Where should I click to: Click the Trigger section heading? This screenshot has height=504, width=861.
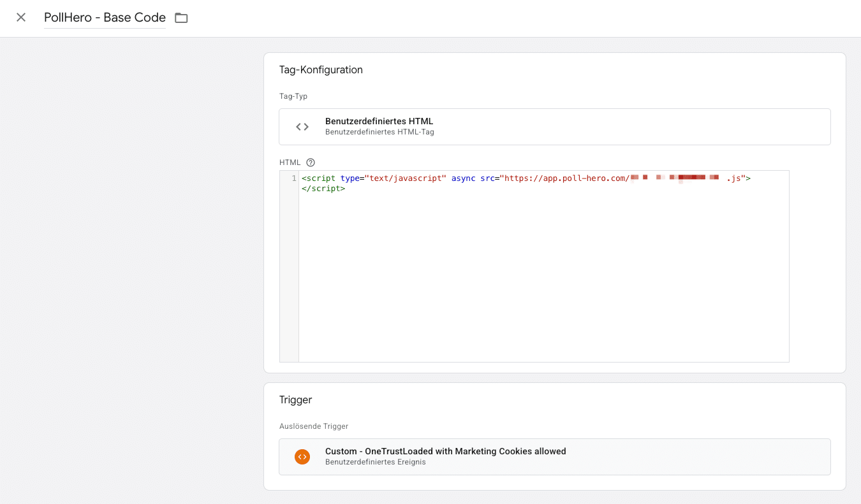(x=295, y=400)
